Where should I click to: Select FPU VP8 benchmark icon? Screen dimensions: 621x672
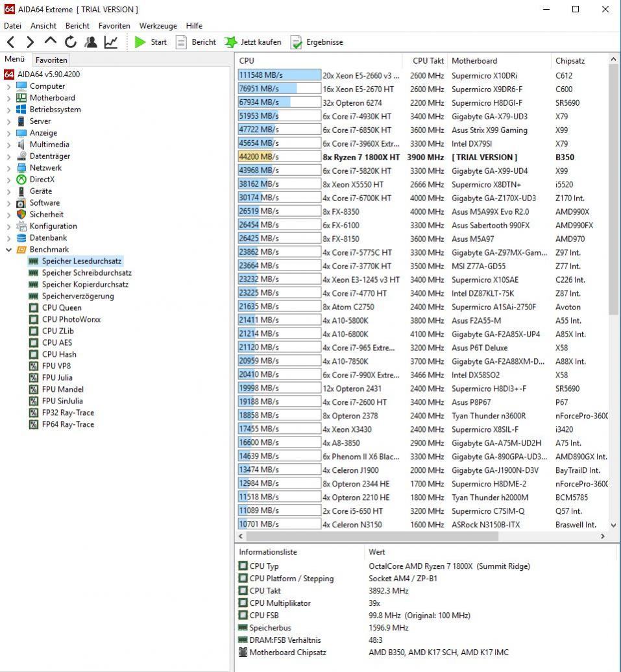pyautogui.click(x=34, y=366)
